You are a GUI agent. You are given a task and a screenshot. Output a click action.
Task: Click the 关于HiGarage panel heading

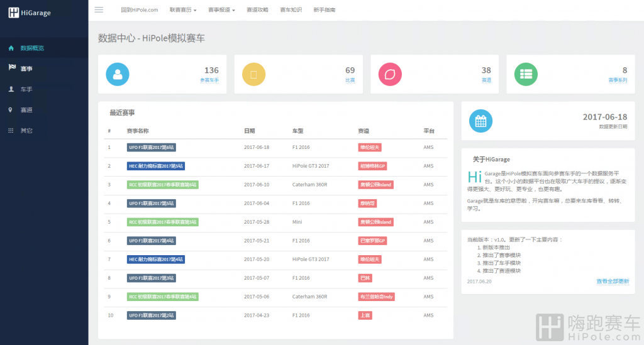(491, 160)
